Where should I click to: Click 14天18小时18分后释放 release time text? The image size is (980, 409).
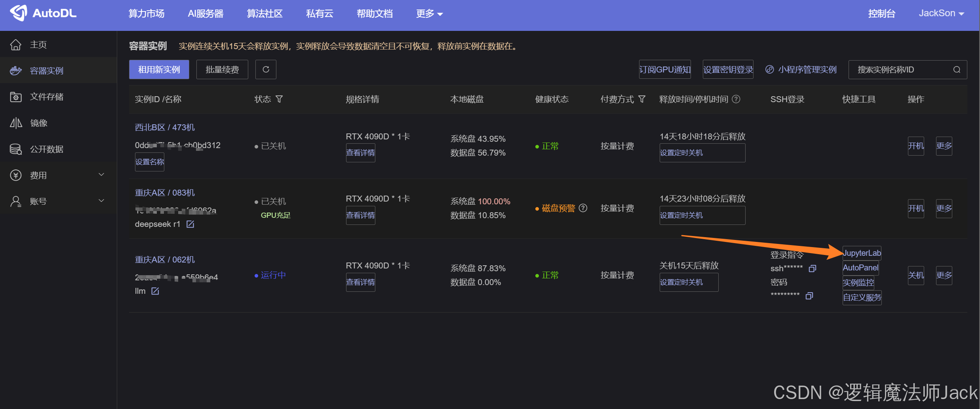tap(702, 137)
